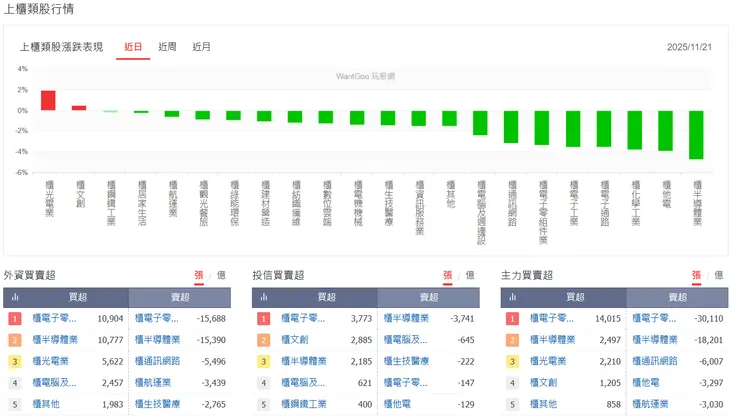Click 賣超 column header in 外資買賣超 table
The height and width of the screenshot is (419, 740).
coord(180,297)
